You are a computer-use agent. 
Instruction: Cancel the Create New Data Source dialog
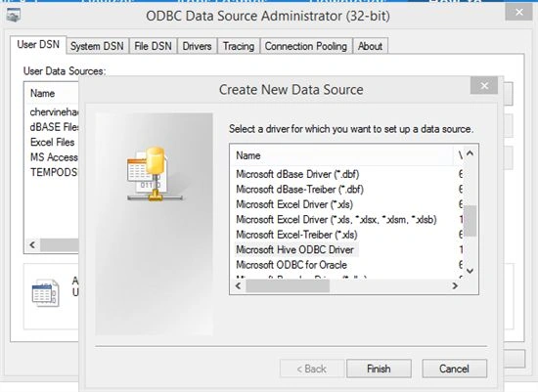tap(454, 369)
